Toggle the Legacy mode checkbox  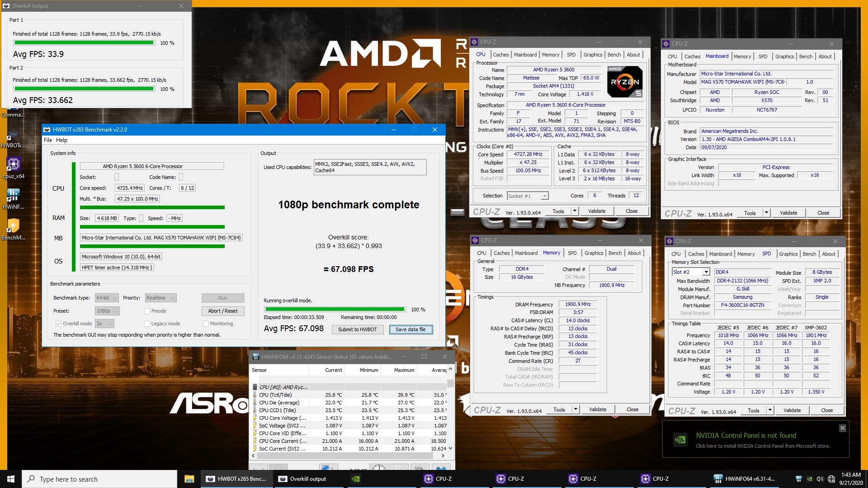point(147,324)
